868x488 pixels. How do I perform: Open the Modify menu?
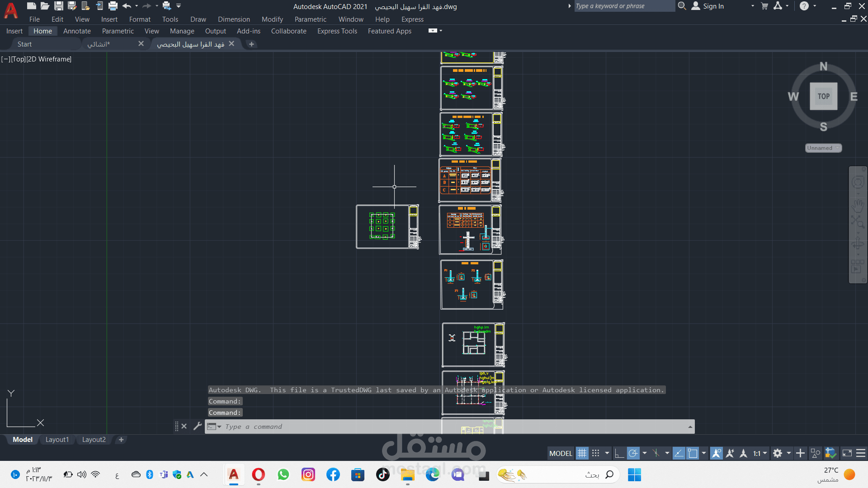(272, 19)
